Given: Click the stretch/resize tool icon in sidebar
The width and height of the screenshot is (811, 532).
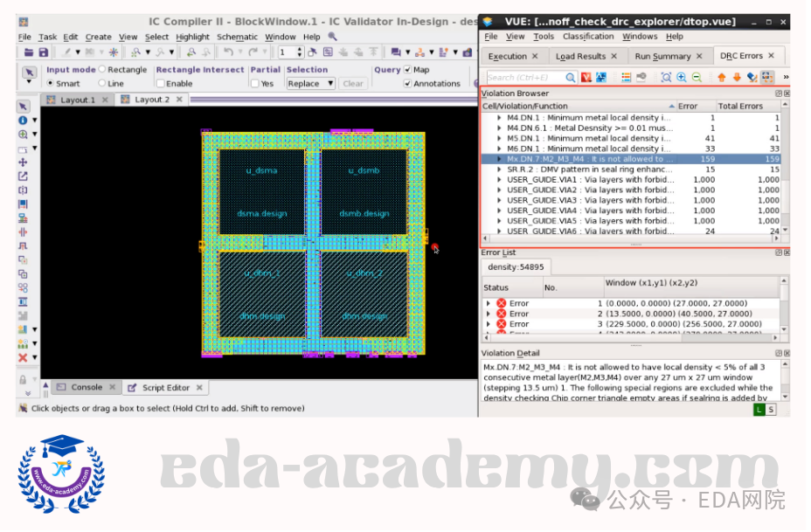Looking at the screenshot, I should tap(23, 177).
